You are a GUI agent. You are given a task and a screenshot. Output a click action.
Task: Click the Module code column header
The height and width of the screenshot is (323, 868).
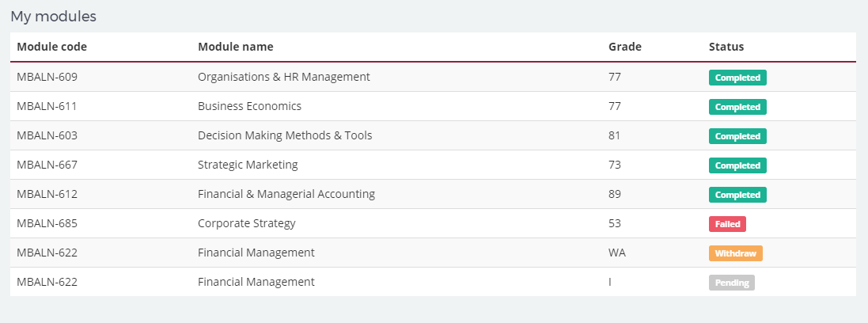pos(51,47)
